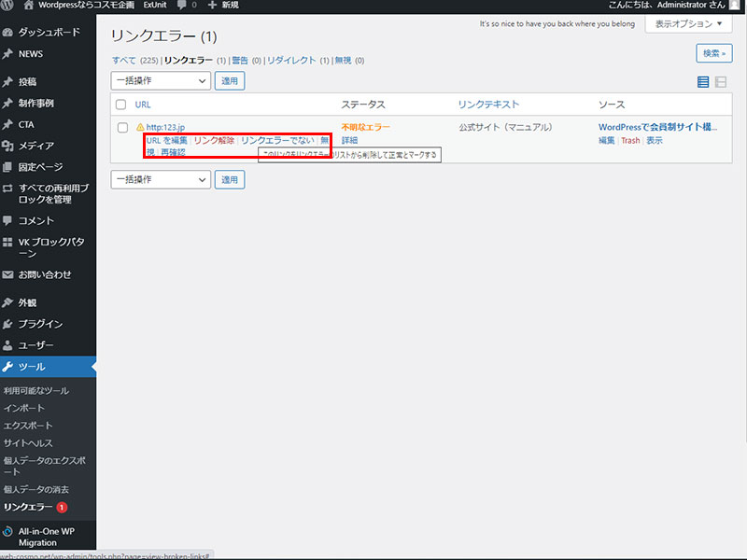
Task: Click the 新規 plus icon in admin bar
Action: pos(214,6)
